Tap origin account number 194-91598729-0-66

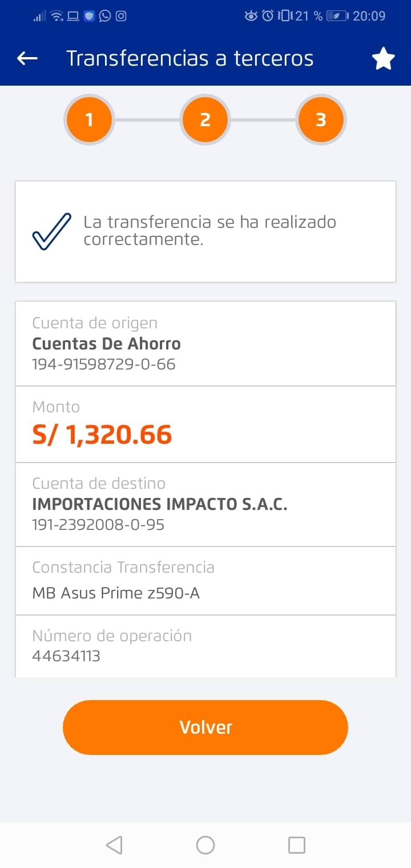103,364
